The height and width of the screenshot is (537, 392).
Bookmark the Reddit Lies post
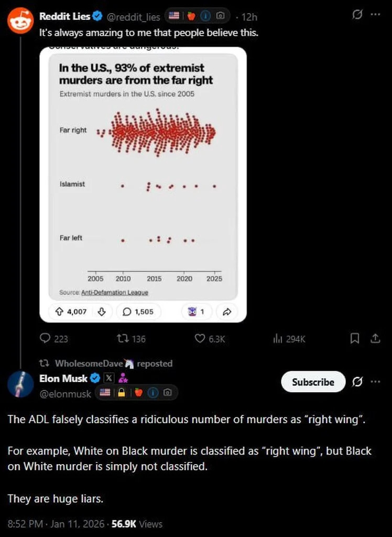[355, 339]
